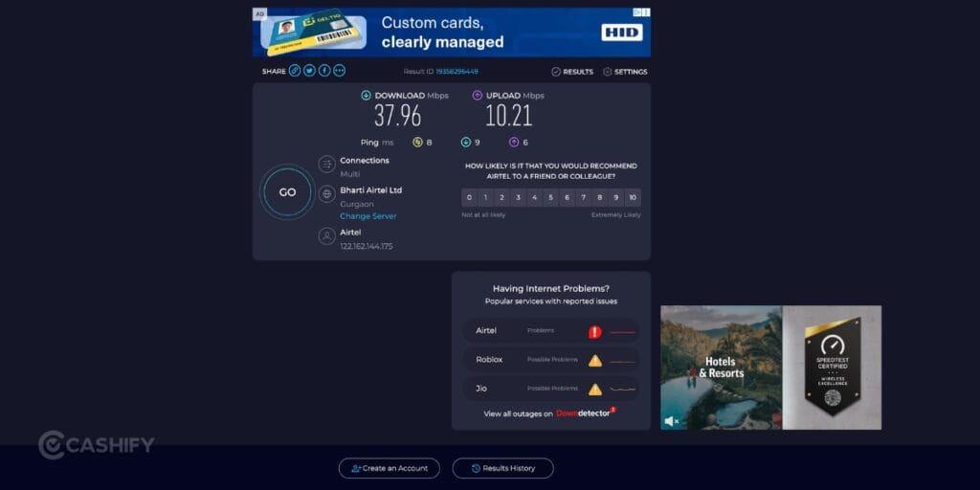Open the Jio outage row

tap(550, 389)
